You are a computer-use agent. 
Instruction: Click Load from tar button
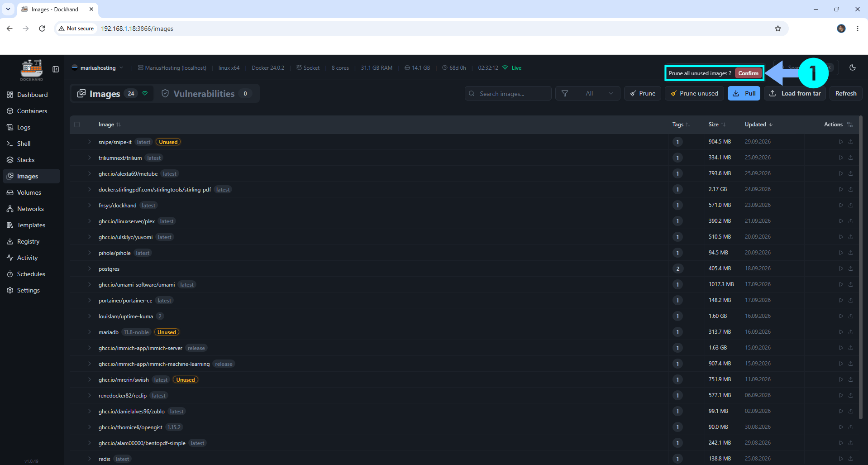(795, 93)
